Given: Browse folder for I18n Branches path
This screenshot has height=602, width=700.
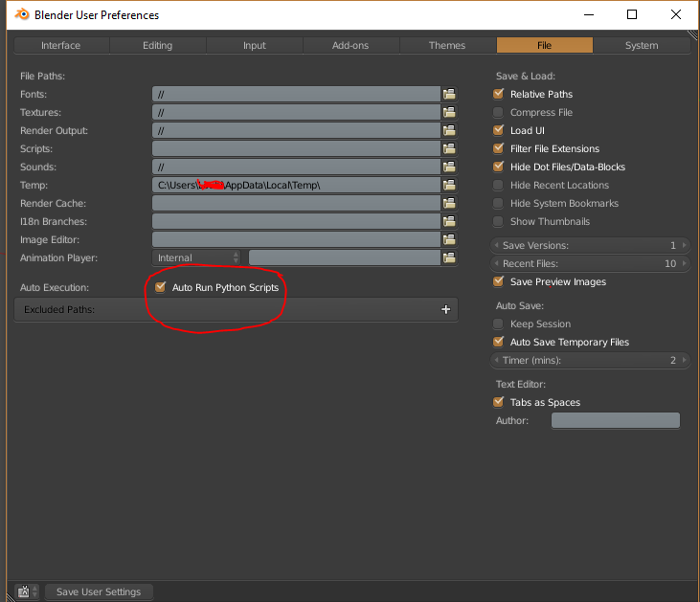Looking at the screenshot, I should pyautogui.click(x=449, y=221).
